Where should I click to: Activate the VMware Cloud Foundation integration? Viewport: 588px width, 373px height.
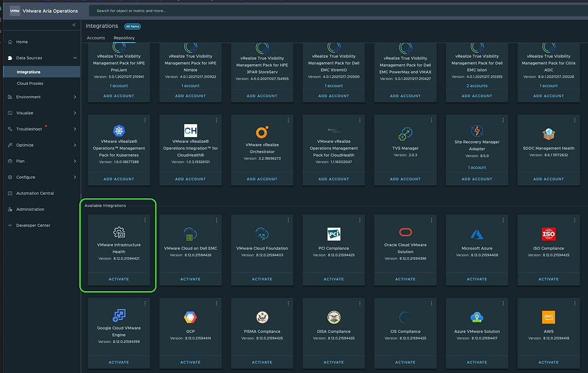[x=262, y=279]
